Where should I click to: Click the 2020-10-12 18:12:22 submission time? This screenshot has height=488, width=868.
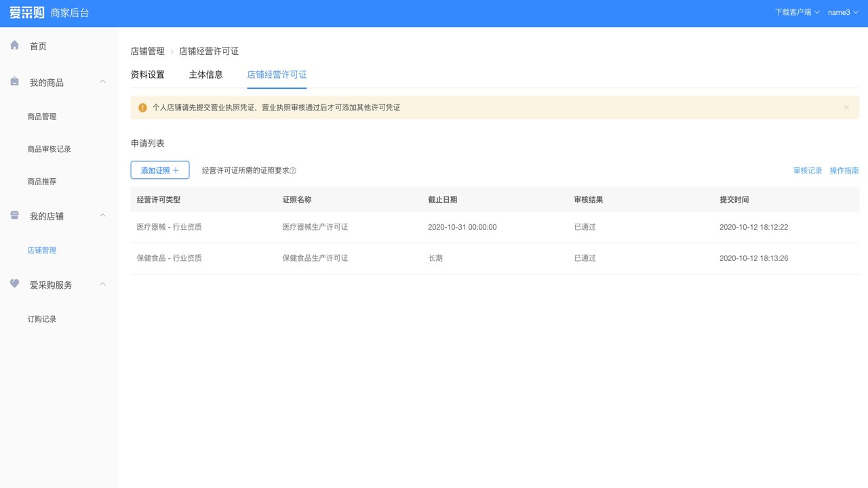(x=754, y=227)
